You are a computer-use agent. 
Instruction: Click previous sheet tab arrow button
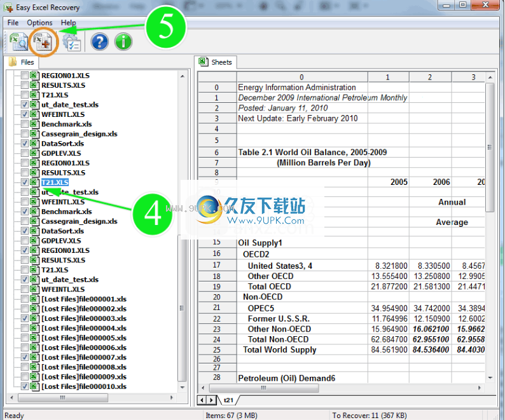tap(202, 400)
